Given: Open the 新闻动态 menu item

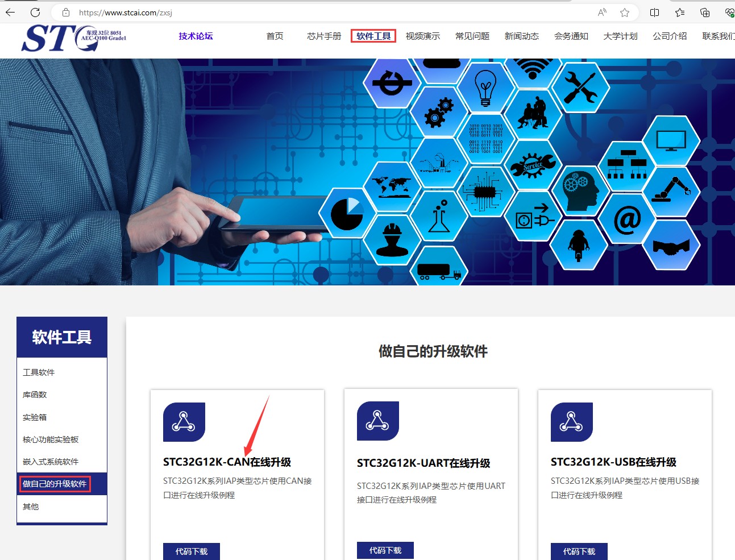Looking at the screenshot, I should point(522,36).
